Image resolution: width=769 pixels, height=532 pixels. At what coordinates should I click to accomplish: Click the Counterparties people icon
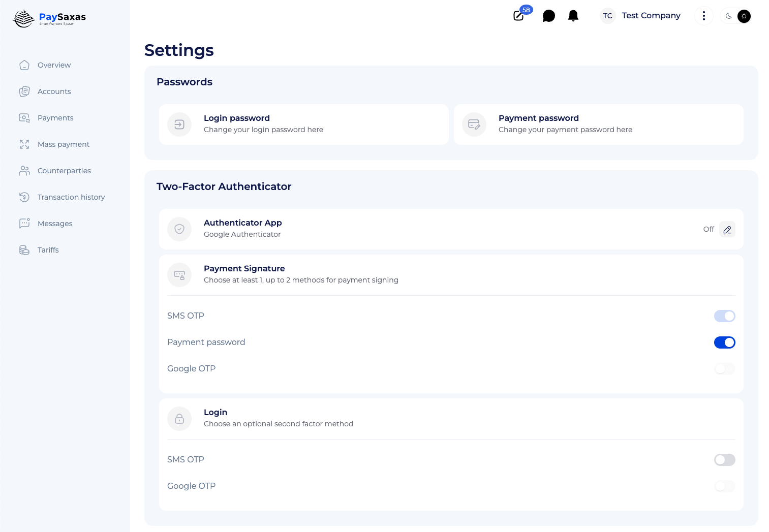point(24,171)
